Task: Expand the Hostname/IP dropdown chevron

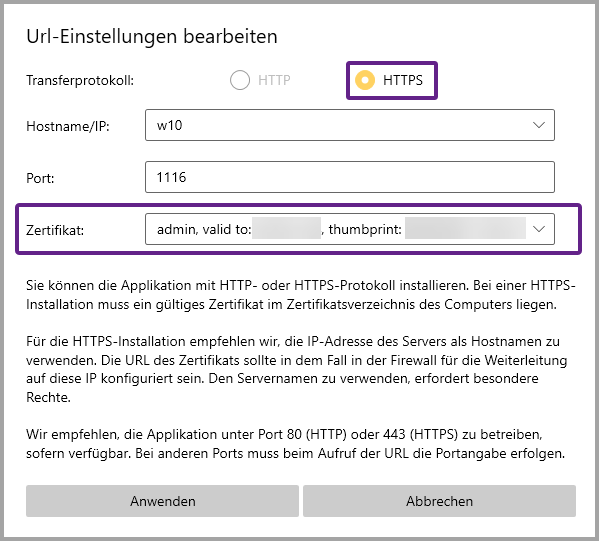Action: (539, 125)
